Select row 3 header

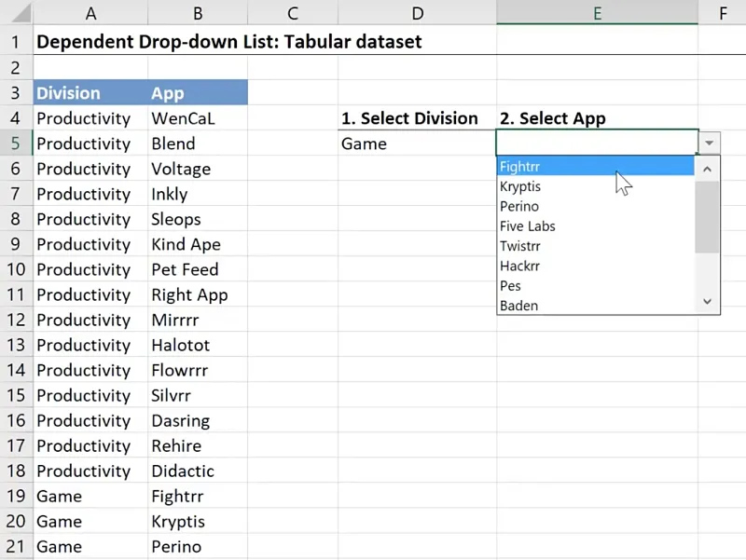tap(15, 93)
